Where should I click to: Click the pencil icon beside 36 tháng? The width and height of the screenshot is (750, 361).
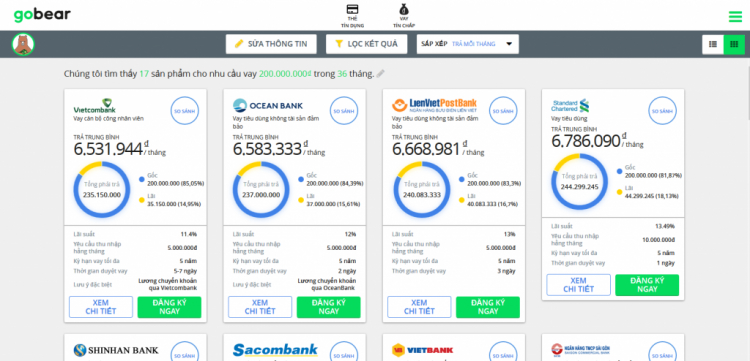[380, 74]
